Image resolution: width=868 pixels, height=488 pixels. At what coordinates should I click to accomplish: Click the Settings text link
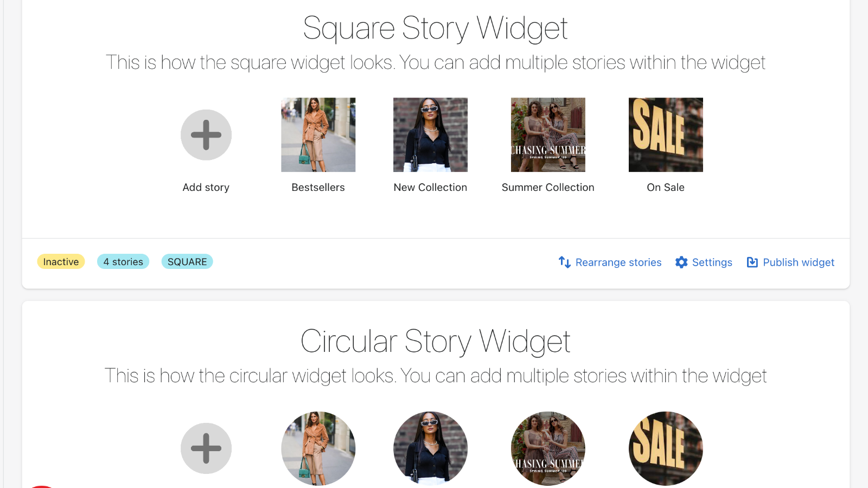712,262
